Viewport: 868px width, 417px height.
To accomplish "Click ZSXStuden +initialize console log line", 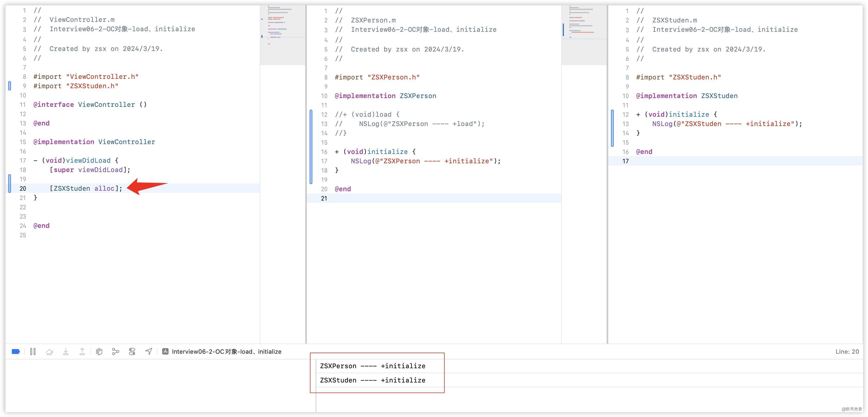I will click(372, 380).
